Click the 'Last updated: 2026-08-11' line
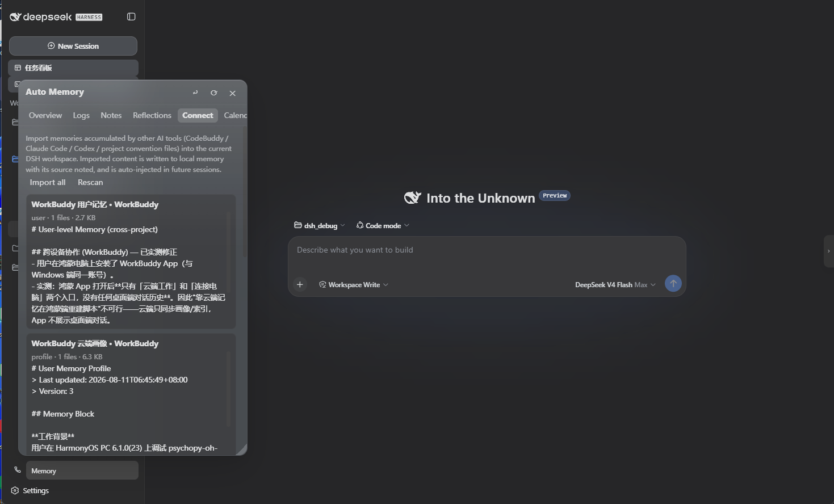The width and height of the screenshot is (834, 504). (x=110, y=380)
